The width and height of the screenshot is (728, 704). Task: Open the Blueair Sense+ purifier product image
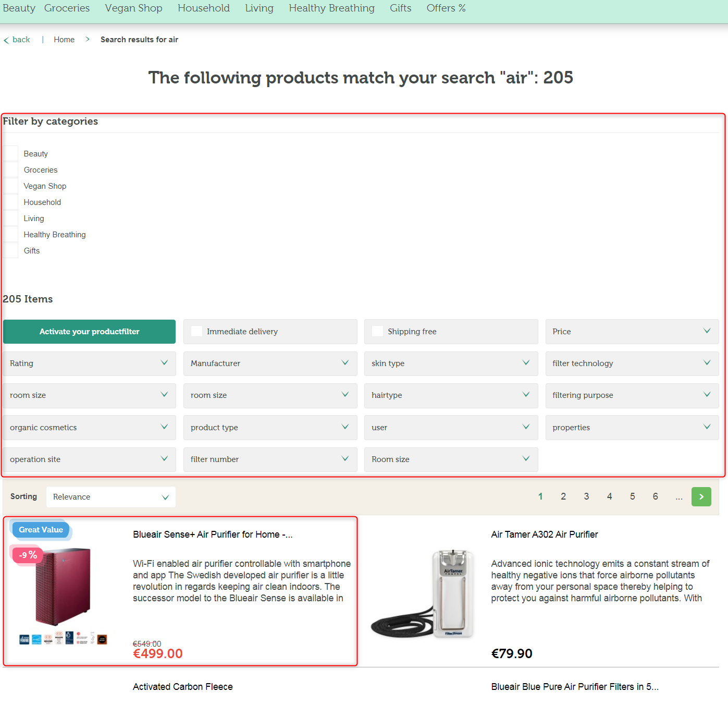point(64,587)
